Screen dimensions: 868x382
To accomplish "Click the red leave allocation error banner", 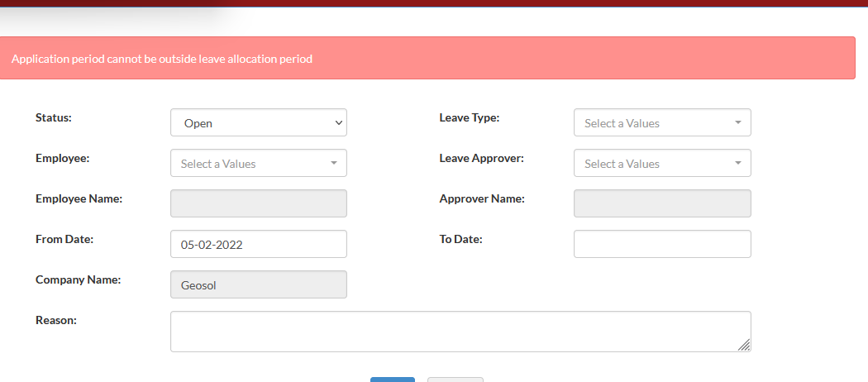I will (x=427, y=58).
